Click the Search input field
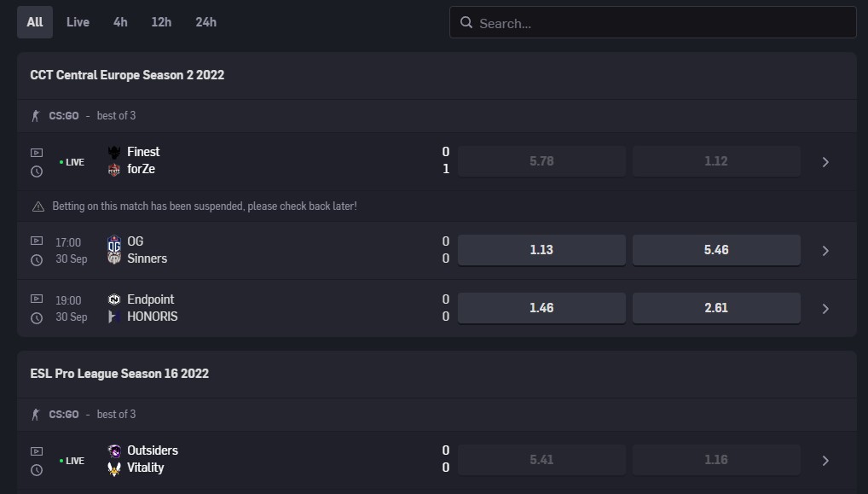868x494 pixels. click(x=661, y=23)
